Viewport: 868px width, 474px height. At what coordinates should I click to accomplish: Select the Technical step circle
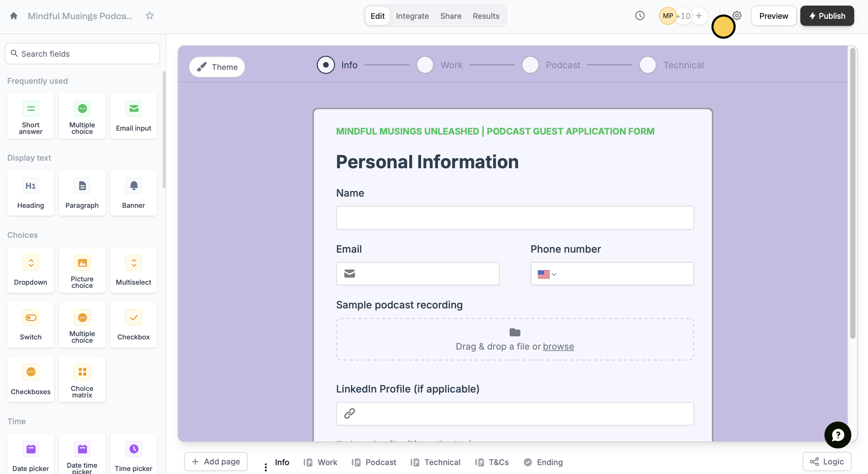coord(648,65)
